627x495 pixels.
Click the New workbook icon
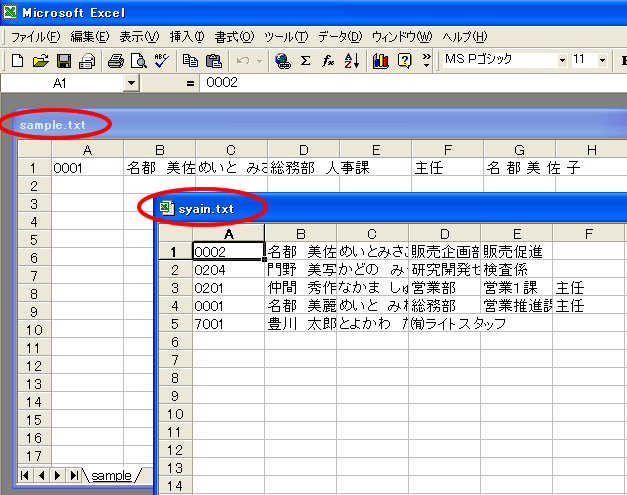tap(17, 61)
